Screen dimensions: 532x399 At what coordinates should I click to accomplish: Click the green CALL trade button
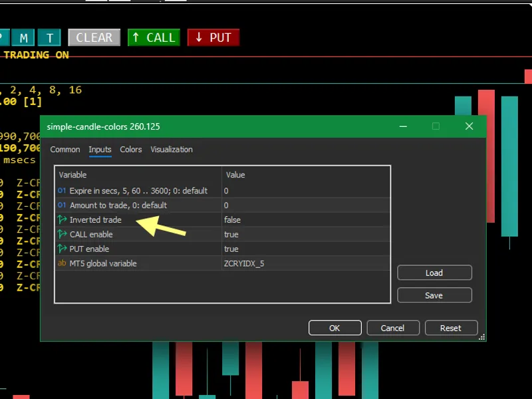(x=154, y=37)
